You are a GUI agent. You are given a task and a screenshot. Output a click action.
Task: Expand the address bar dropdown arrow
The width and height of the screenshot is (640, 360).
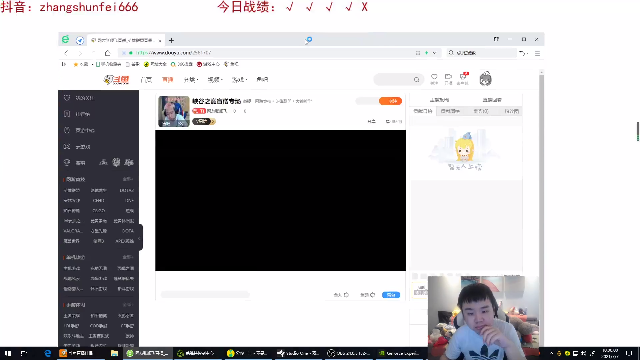(434, 53)
